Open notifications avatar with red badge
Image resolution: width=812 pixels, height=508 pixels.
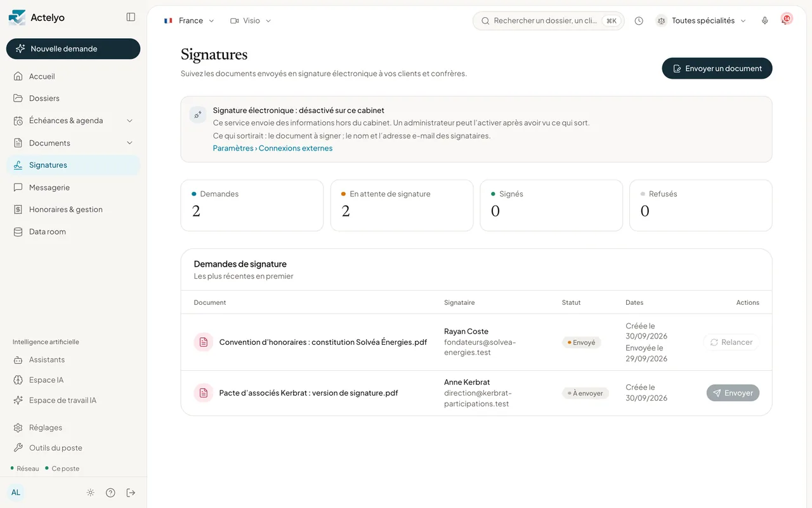787,20
